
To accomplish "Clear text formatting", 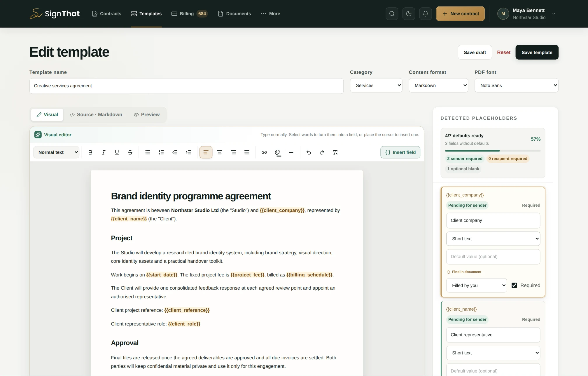I will click(335, 152).
